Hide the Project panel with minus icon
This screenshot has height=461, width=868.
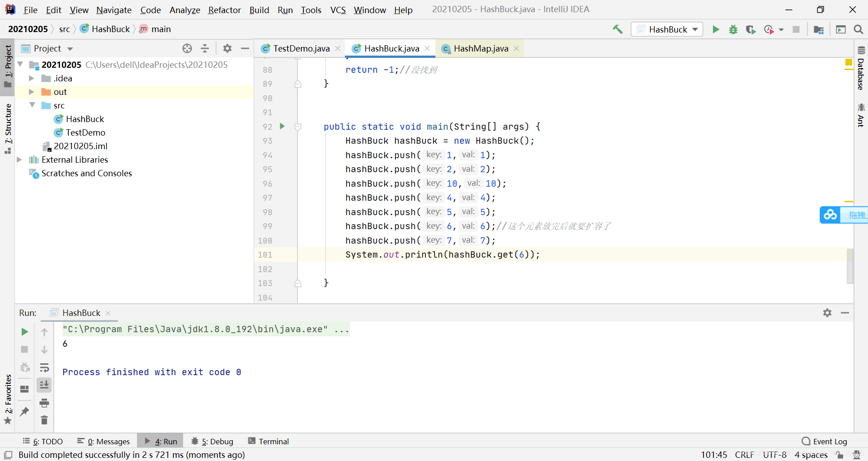pyautogui.click(x=245, y=48)
